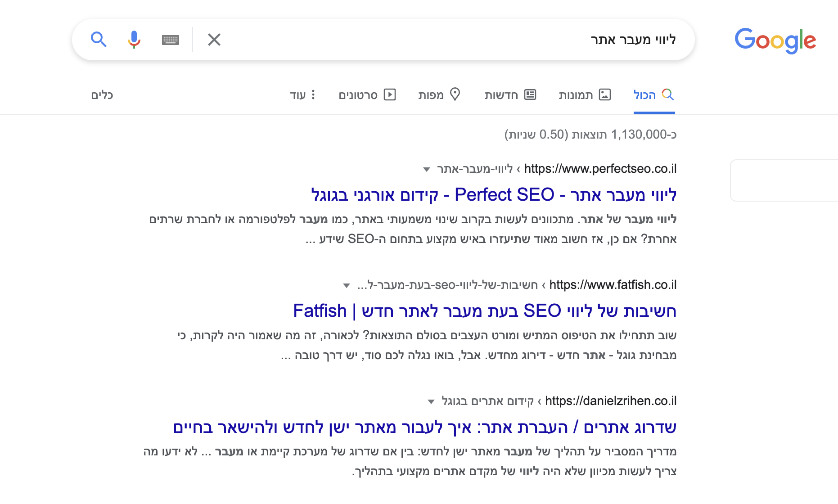Click the Perfect SEO result snippet text
838x504 pixels.
413,229
